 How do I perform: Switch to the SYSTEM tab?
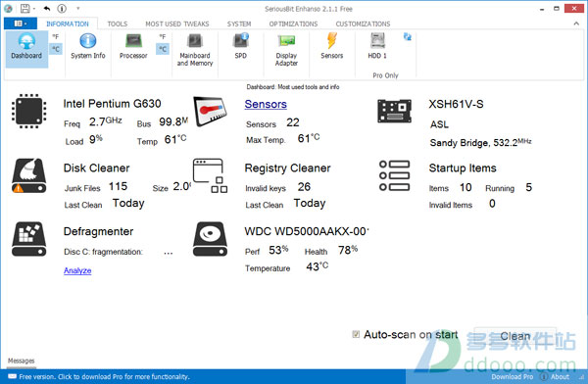(239, 24)
